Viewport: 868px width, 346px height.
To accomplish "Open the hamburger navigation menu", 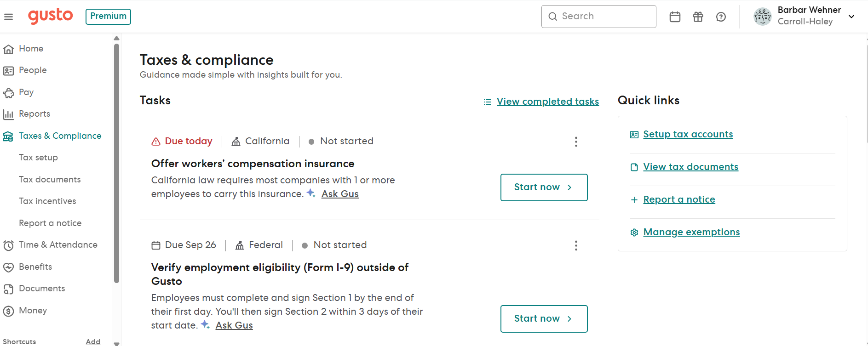I will coord(8,17).
